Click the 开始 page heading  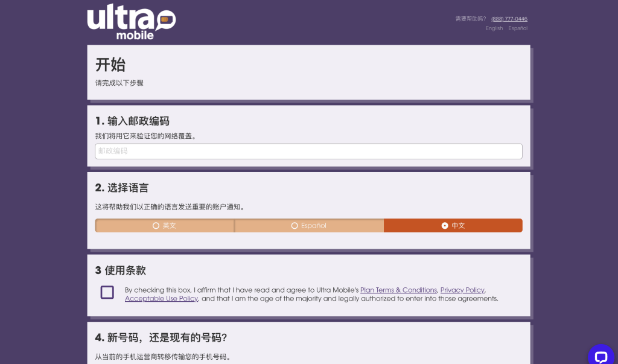coord(110,65)
